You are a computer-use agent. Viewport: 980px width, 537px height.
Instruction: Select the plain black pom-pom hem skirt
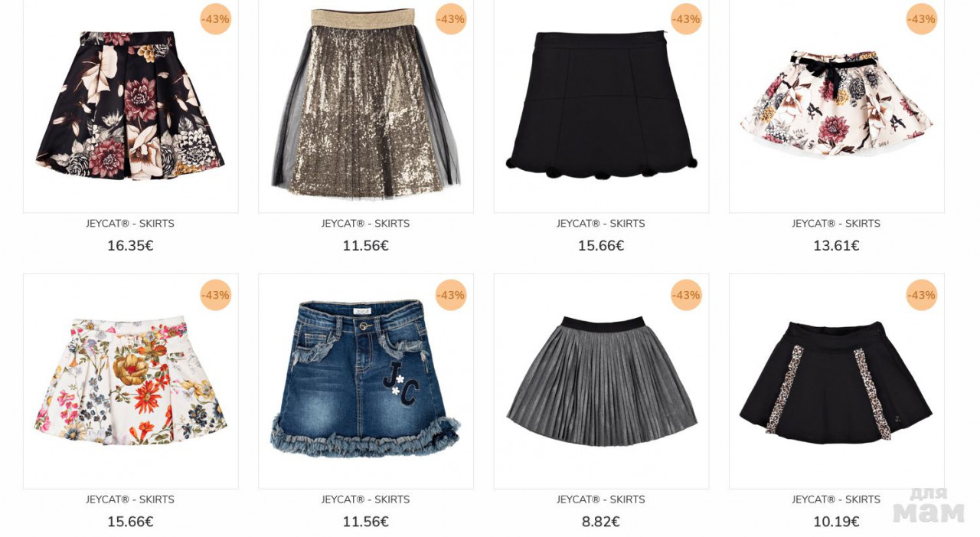601,105
